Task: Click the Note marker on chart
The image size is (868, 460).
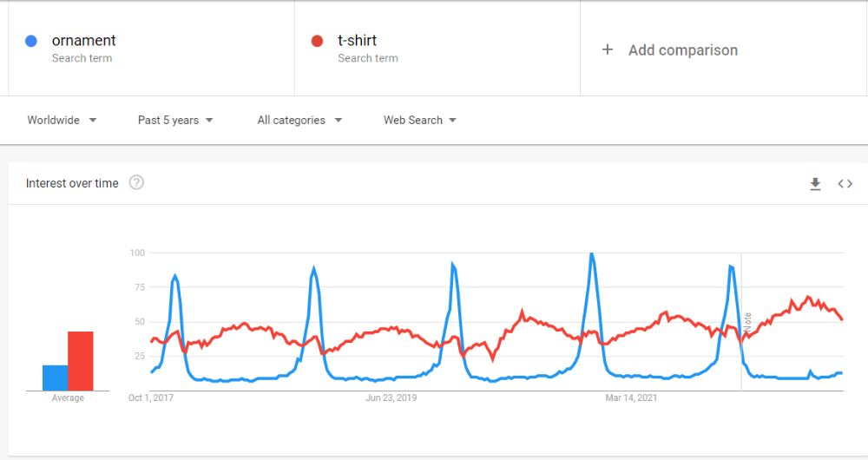Action: click(x=747, y=322)
